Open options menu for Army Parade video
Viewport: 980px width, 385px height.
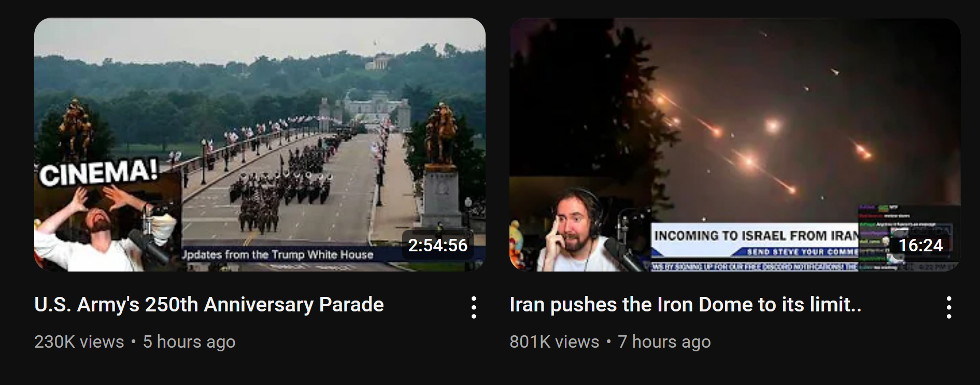point(473,307)
